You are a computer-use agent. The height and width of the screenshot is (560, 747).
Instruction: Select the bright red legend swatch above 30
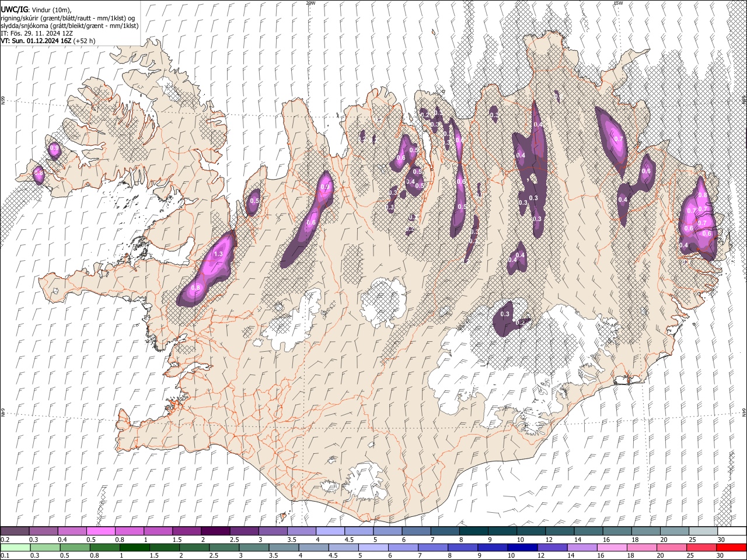731,547
